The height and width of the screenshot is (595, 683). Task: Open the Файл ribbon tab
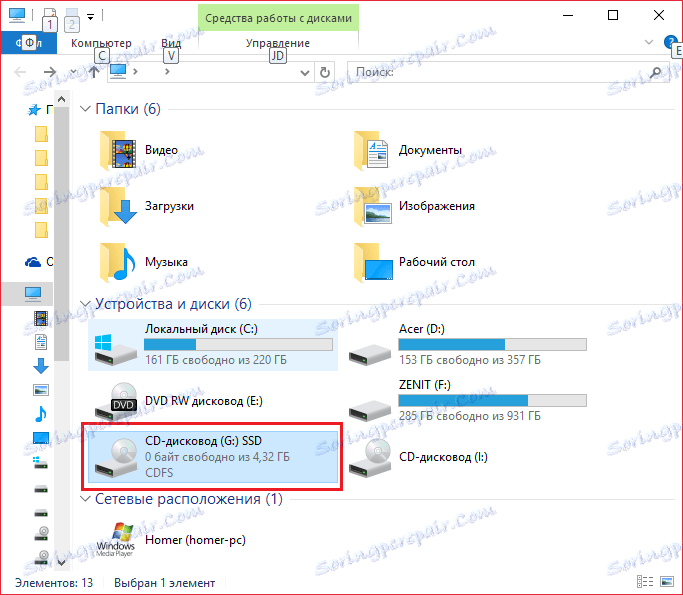(x=29, y=43)
